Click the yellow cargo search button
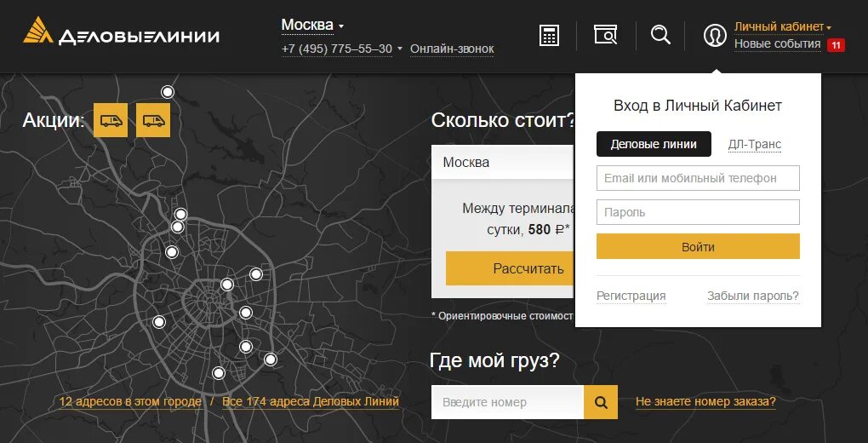868x443 pixels. (601, 402)
